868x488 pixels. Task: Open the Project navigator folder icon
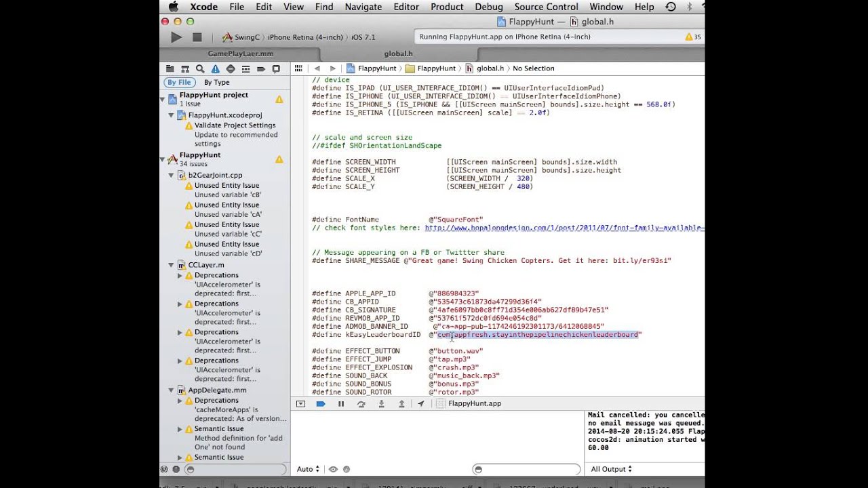click(170, 68)
